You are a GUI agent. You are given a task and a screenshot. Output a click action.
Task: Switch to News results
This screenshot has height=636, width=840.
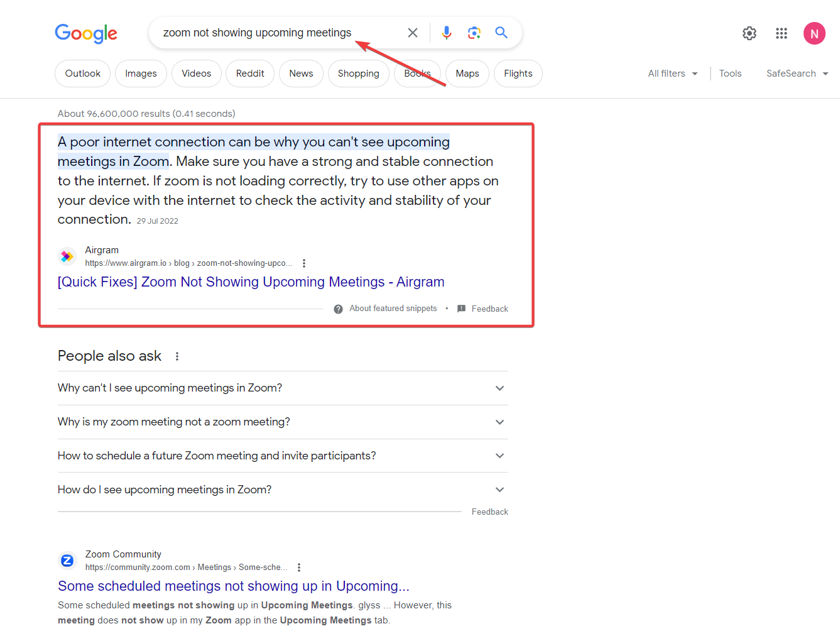(x=301, y=74)
